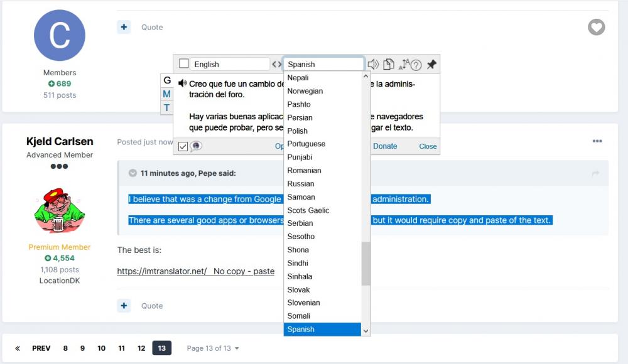The image size is (628, 364).
Task: Select Portuguese from the language list
Action: (306, 144)
